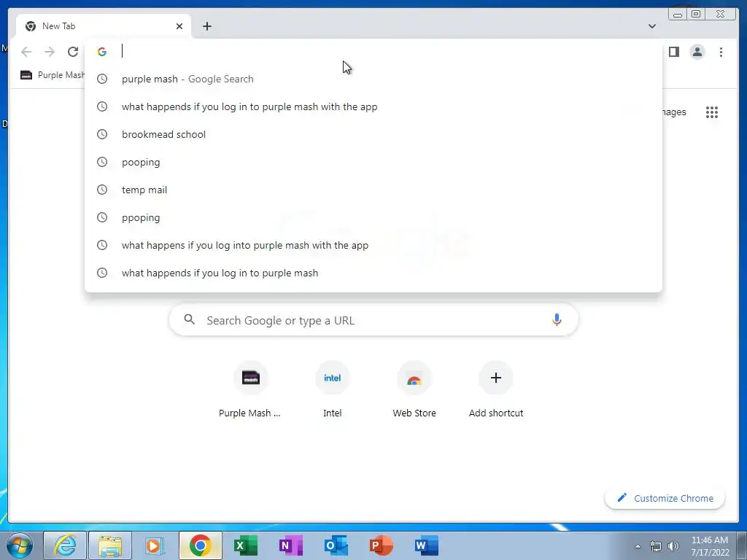Launch Outlook from taskbar
The height and width of the screenshot is (560, 747).
point(336,545)
